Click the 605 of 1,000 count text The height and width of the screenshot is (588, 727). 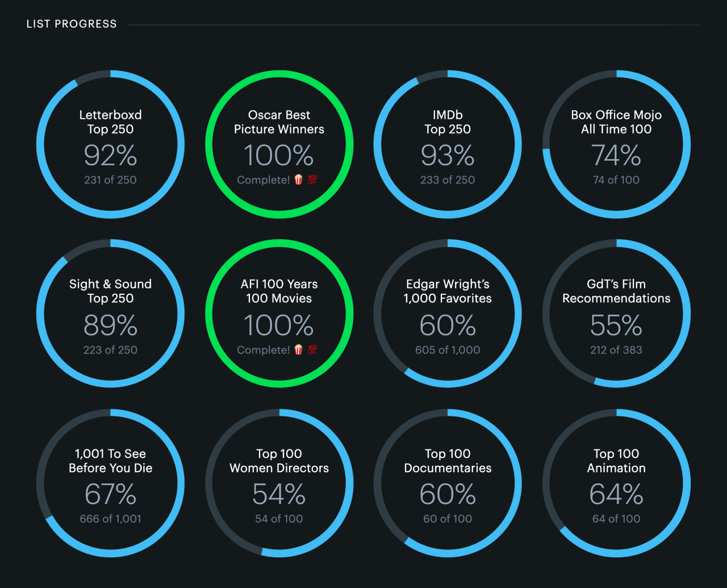(x=448, y=350)
